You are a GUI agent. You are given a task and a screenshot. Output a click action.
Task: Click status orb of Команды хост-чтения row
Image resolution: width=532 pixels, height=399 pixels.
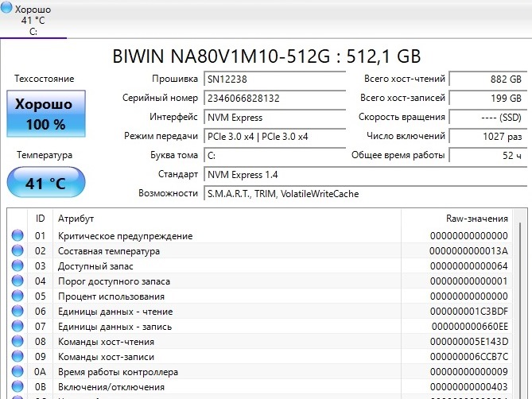[x=17, y=341]
